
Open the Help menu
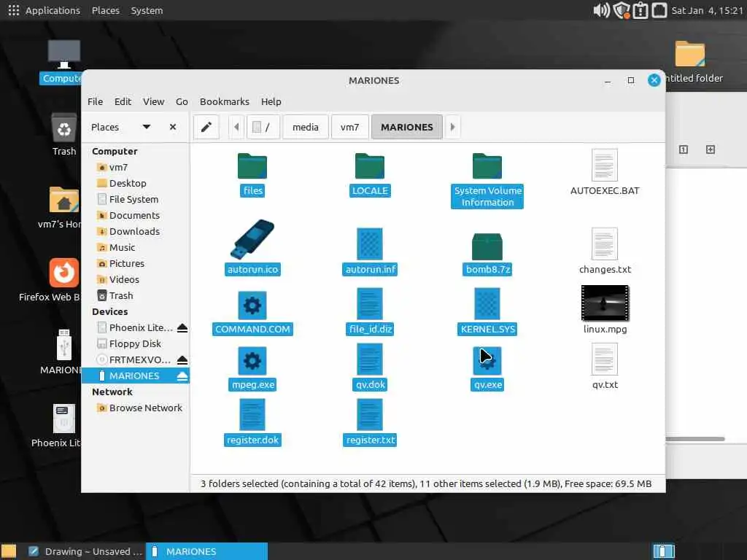[271, 101]
